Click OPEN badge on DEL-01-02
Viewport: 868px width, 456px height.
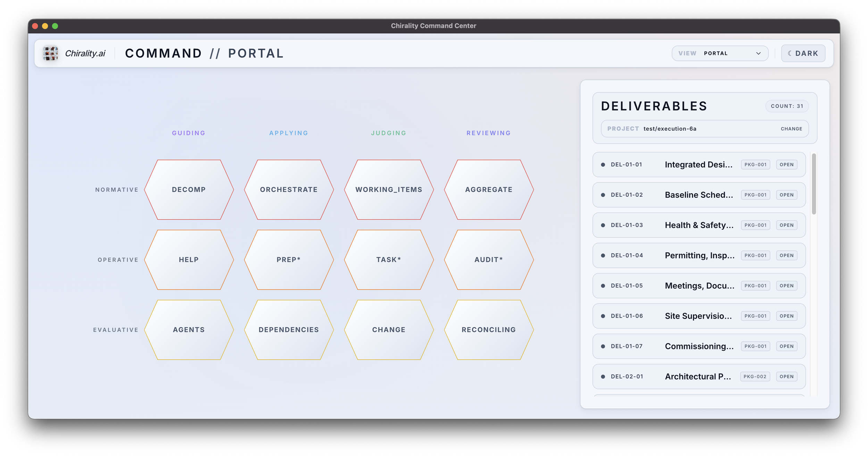point(786,195)
